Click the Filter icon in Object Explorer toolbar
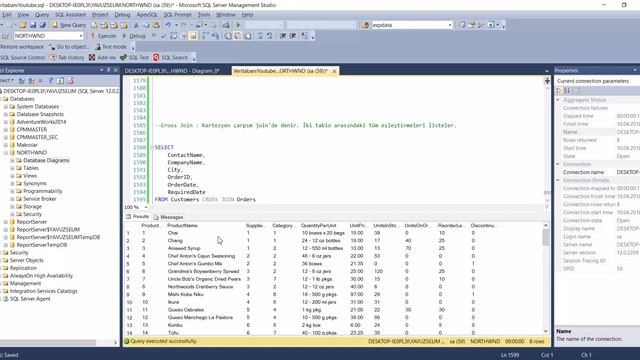 coord(51,80)
